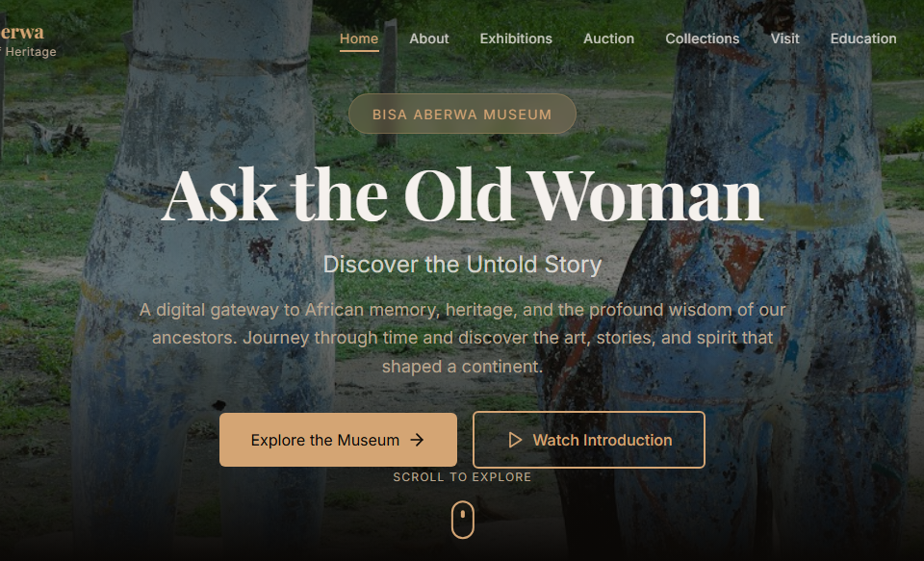Image resolution: width=924 pixels, height=561 pixels.
Task: Click the Watch Introduction button
Action: [589, 440]
